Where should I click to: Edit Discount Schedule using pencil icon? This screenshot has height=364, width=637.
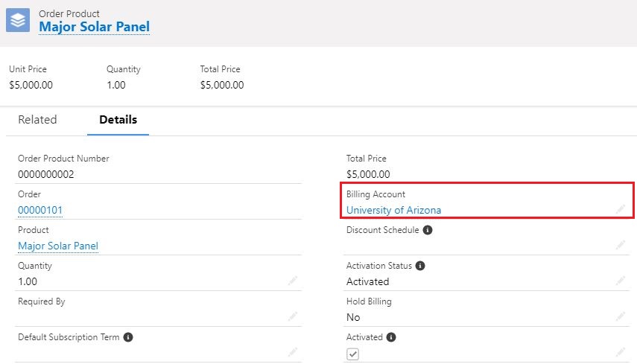point(621,245)
